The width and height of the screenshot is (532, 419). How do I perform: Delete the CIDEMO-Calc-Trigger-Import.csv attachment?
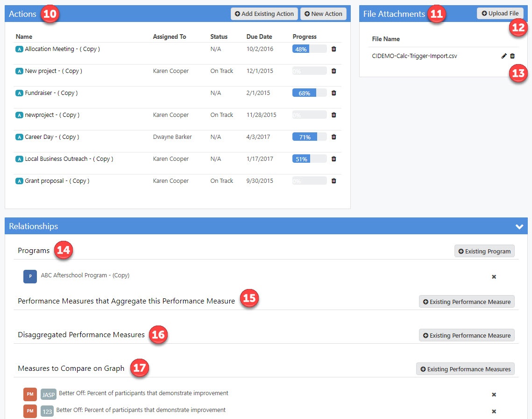(512, 56)
